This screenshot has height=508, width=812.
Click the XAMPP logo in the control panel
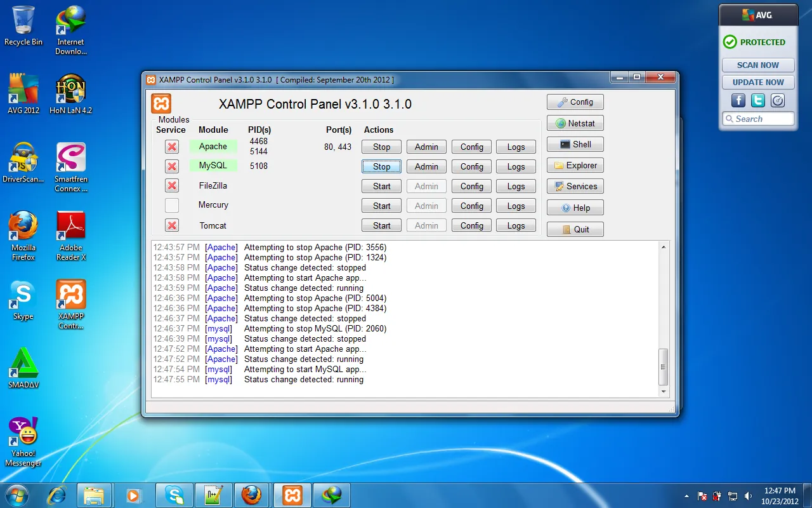pyautogui.click(x=161, y=104)
